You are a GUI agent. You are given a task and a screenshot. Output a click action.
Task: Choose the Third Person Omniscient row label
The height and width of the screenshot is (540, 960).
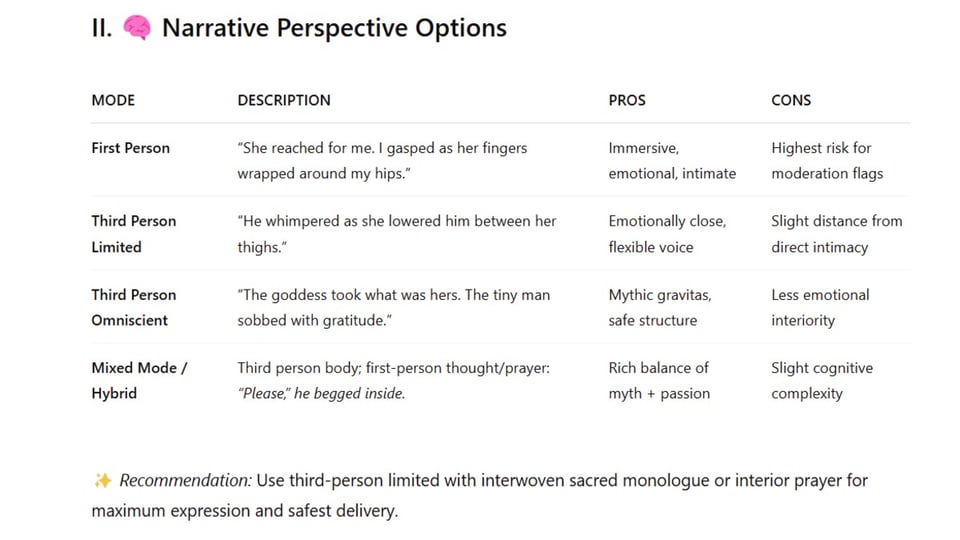[x=134, y=307]
